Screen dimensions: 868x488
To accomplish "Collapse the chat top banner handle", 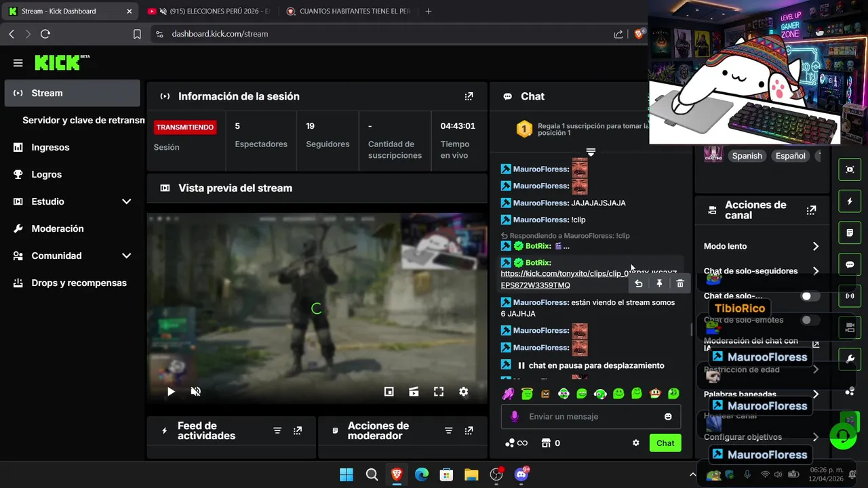I will 591,152.
